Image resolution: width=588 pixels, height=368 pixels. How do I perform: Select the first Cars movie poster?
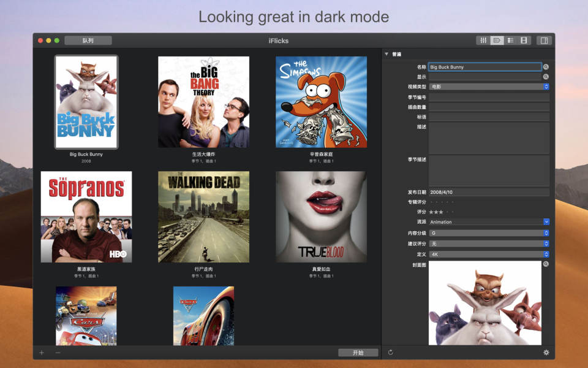[86, 316]
